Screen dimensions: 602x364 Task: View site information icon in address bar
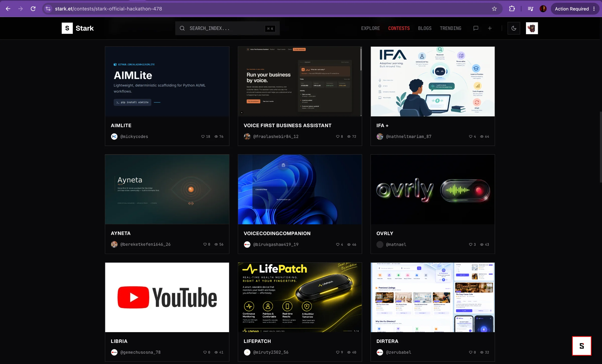tap(48, 9)
